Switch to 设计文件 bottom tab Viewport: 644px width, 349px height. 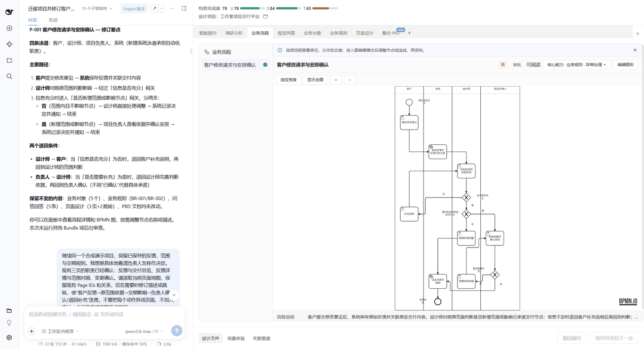tap(211, 338)
